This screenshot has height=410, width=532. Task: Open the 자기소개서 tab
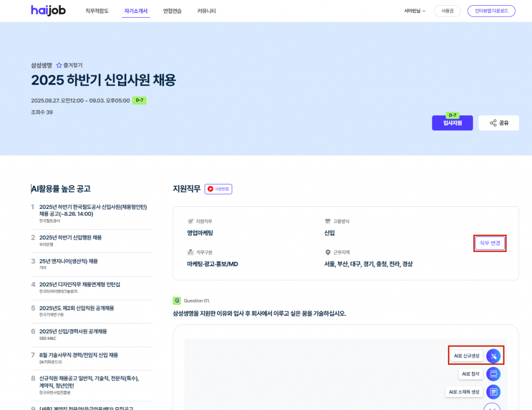pyautogui.click(x=136, y=11)
